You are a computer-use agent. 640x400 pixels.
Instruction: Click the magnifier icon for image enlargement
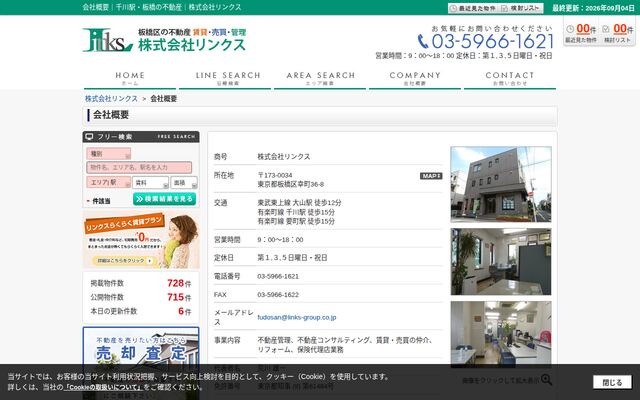tap(546, 380)
